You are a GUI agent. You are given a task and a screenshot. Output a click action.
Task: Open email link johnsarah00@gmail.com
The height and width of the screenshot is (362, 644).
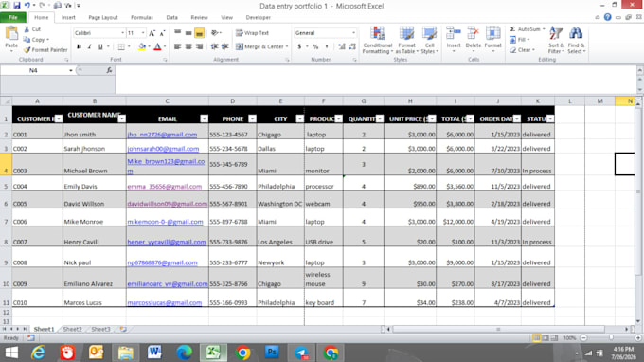[163, 149]
